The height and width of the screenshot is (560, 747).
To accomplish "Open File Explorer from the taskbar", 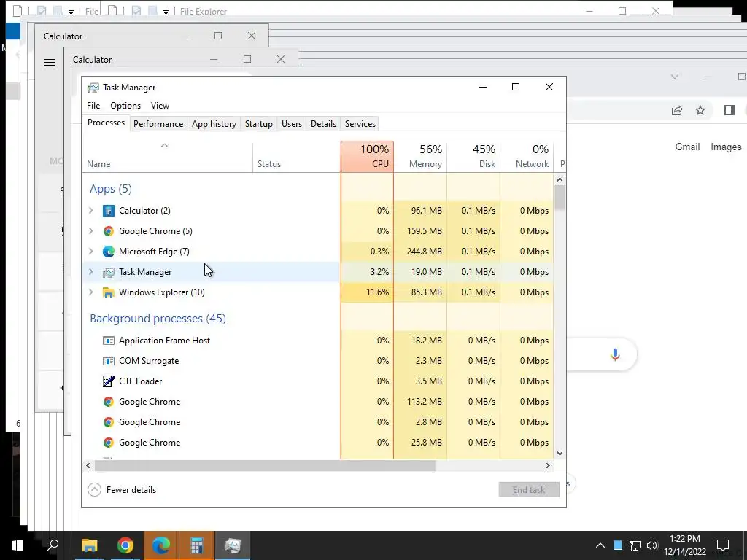I will pos(90,545).
